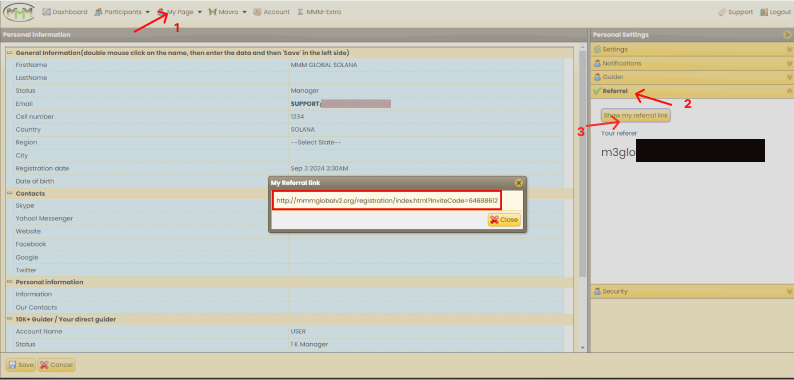This screenshot has height=380, width=794.
Task: Collapse the Contacts group
Action: [9, 194]
